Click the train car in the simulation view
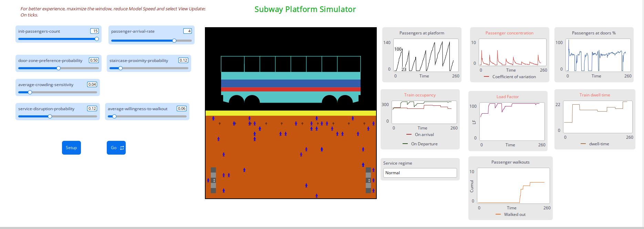Screen dimensions: 644x229 291,80
